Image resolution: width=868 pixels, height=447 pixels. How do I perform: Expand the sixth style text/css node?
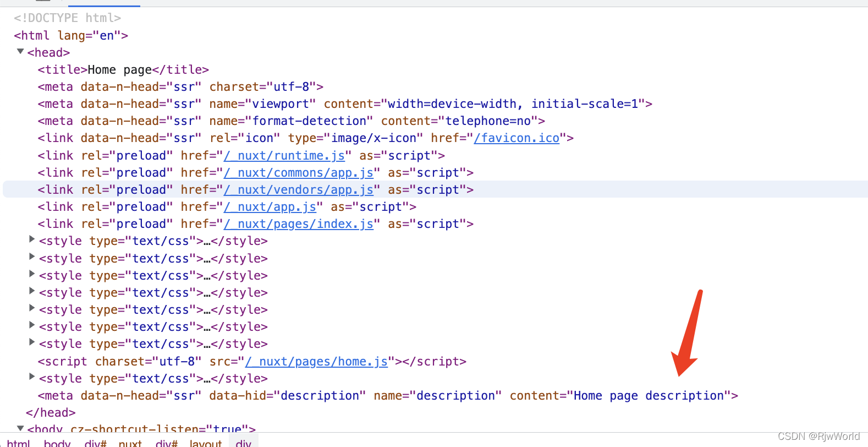32,325
